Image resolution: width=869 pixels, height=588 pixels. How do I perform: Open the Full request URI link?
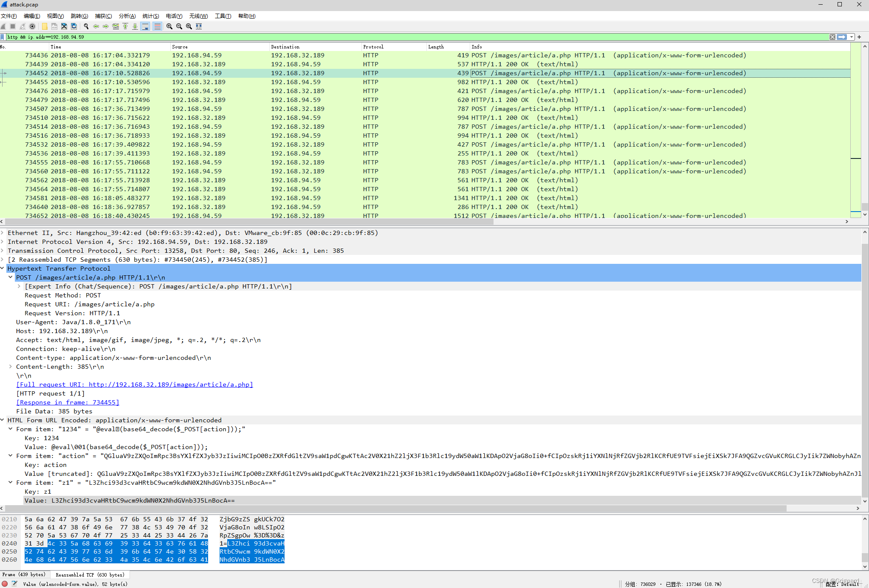(x=135, y=384)
